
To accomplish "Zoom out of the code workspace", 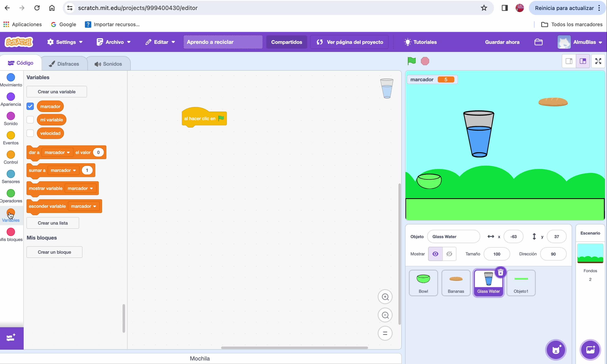I will (x=385, y=315).
